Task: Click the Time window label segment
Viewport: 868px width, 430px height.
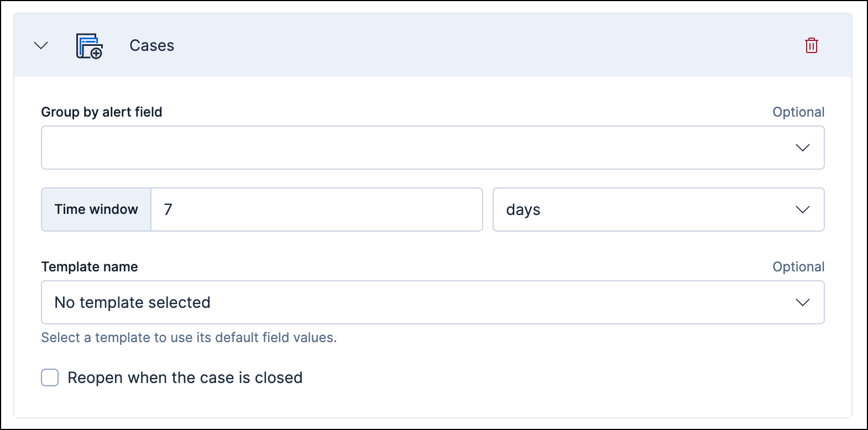Action: tap(96, 209)
